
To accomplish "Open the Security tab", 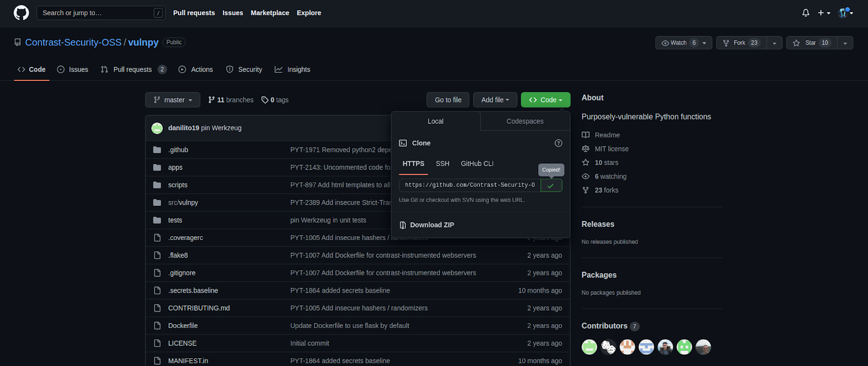I will pos(244,70).
